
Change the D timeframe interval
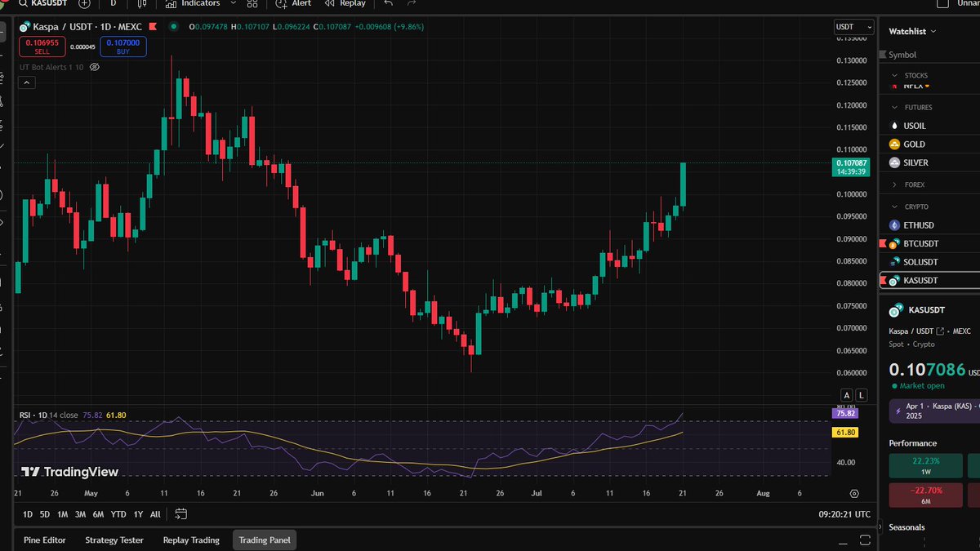coord(113,3)
